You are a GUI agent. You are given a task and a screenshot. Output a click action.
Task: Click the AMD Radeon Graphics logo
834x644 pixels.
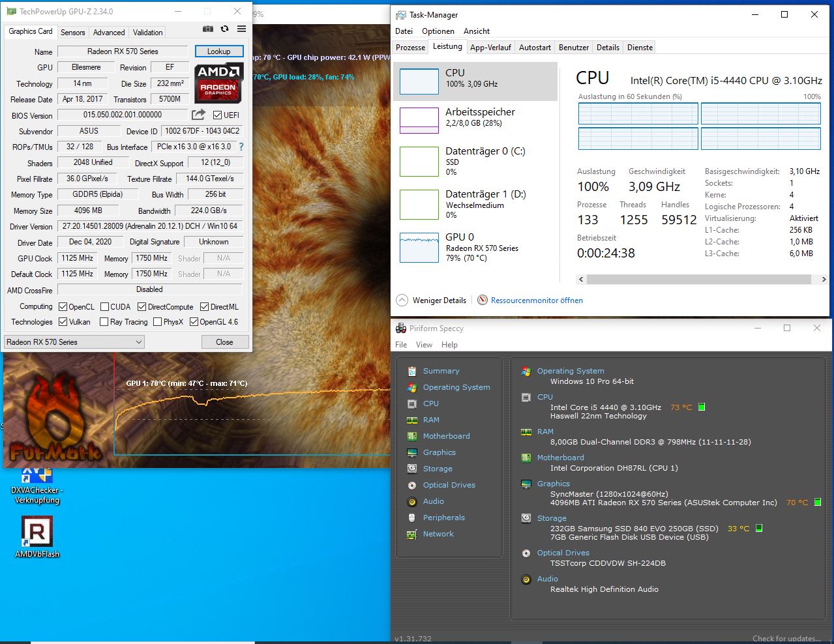click(x=218, y=83)
